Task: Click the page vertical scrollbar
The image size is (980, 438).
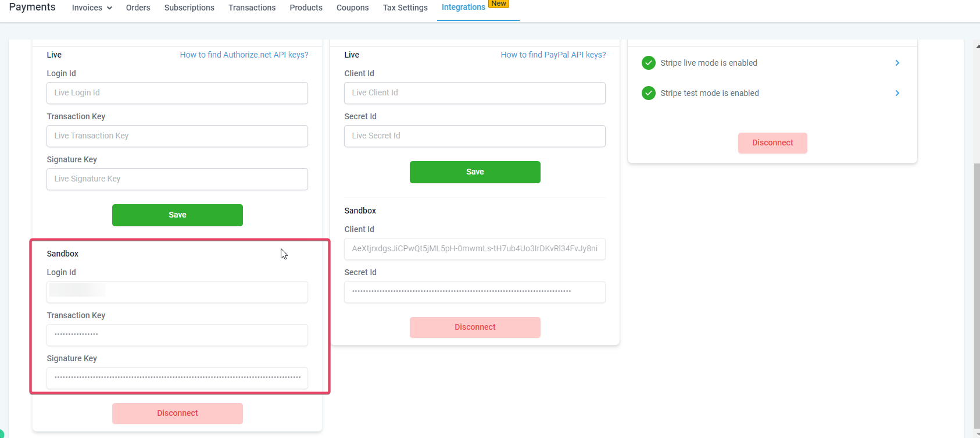Action: (x=977, y=291)
